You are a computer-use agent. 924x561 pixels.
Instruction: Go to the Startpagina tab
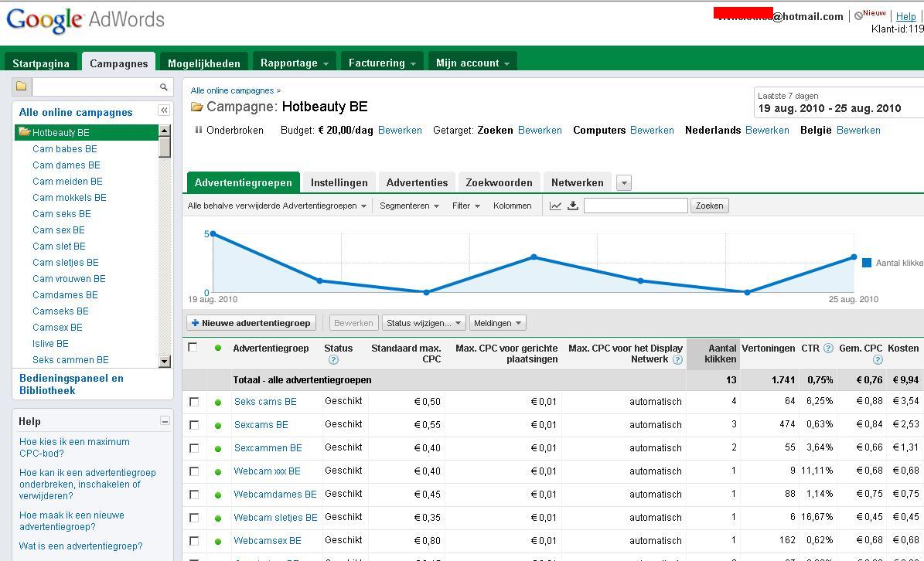pyautogui.click(x=41, y=63)
